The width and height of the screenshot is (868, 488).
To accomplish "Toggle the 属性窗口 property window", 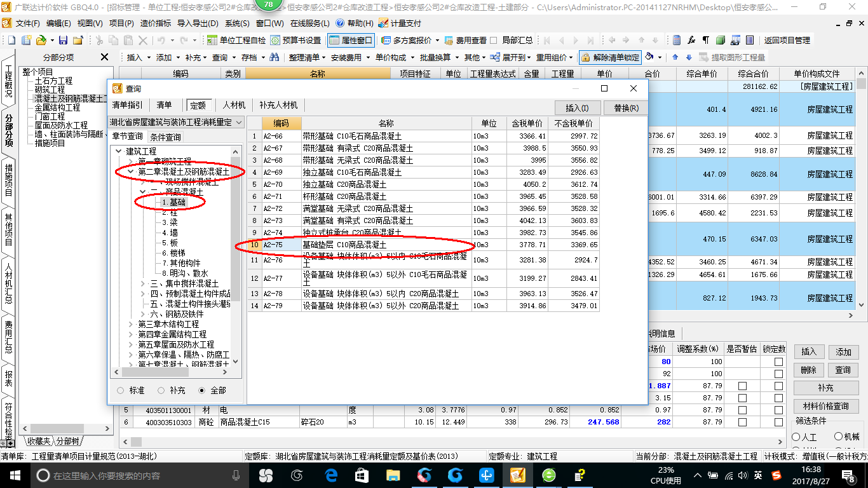I will pos(351,40).
